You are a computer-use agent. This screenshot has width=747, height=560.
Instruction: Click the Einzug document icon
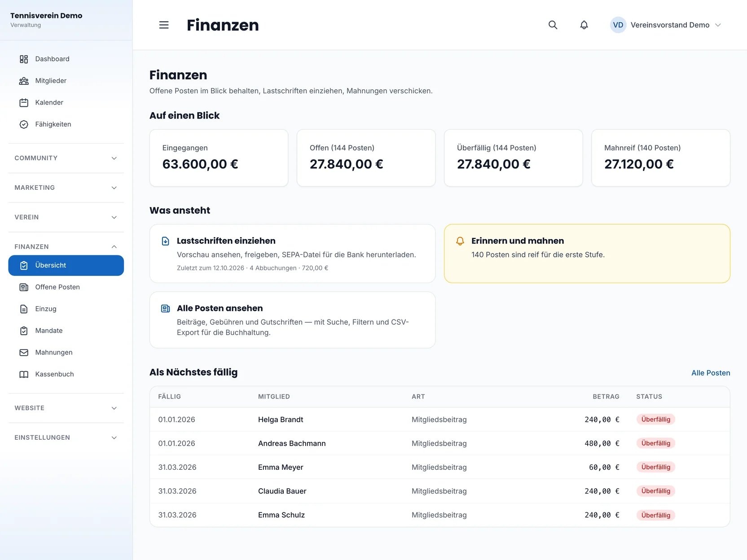click(24, 309)
